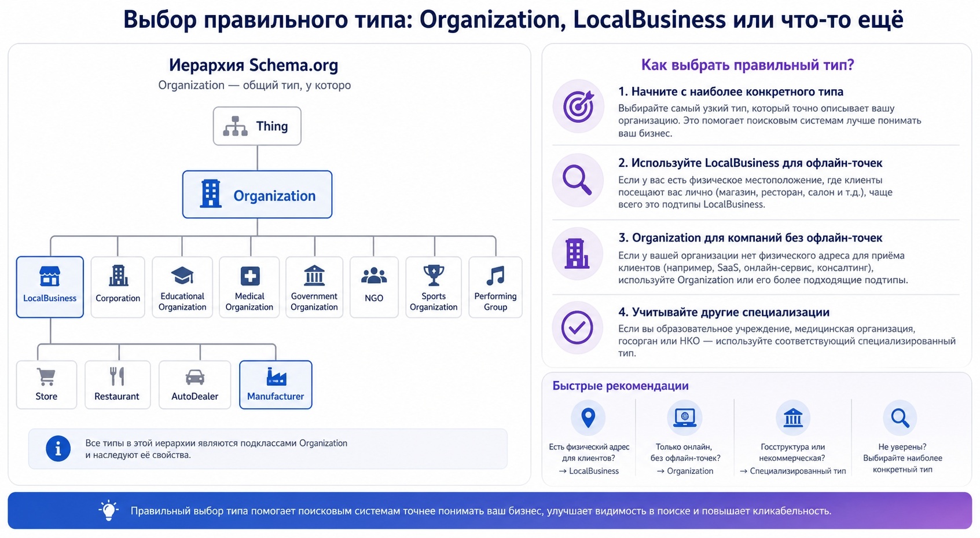
Task: Select the Organization node box
Action: pos(257,194)
